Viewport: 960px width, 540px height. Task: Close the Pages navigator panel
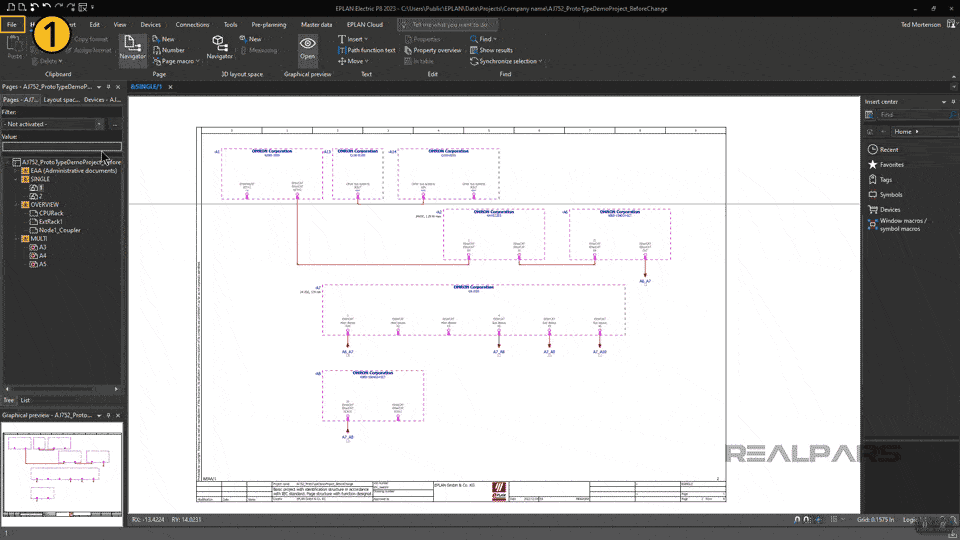pos(118,87)
